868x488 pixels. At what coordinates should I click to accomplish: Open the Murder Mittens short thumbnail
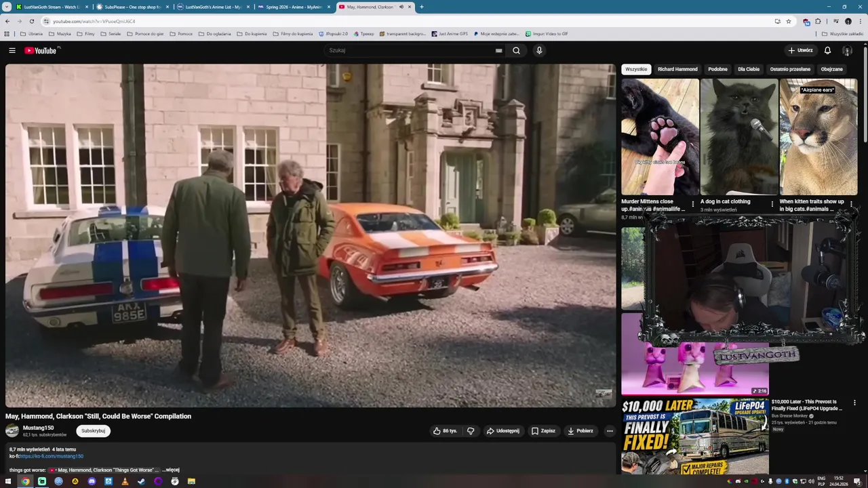click(x=660, y=137)
